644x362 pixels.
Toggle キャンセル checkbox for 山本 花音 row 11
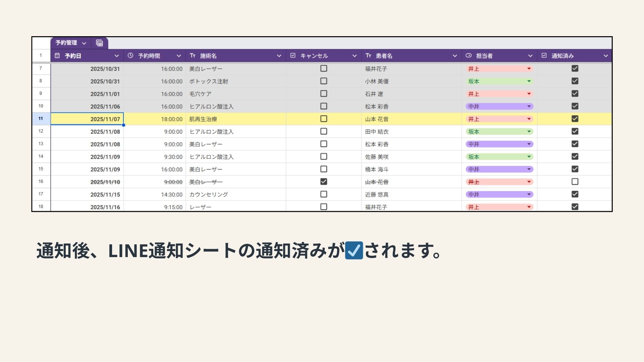pyautogui.click(x=324, y=119)
